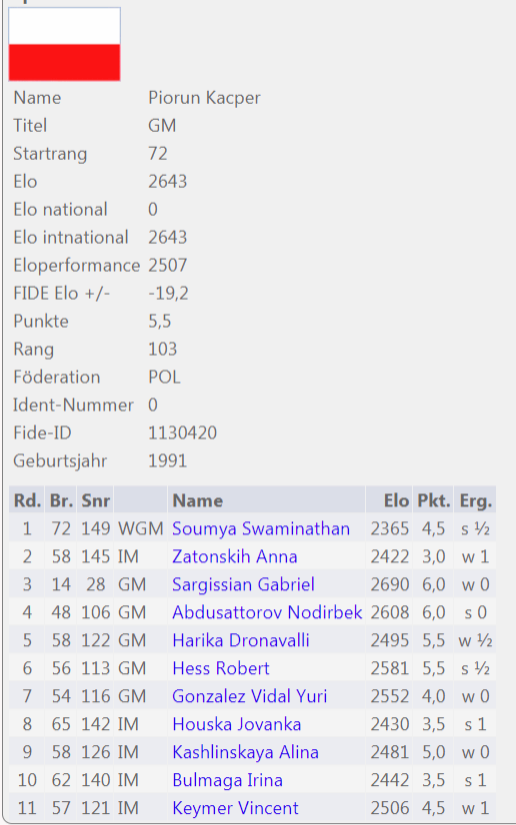Click the Polish flag image
The width and height of the screenshot is (516, 825).
[x=65, y=44]
